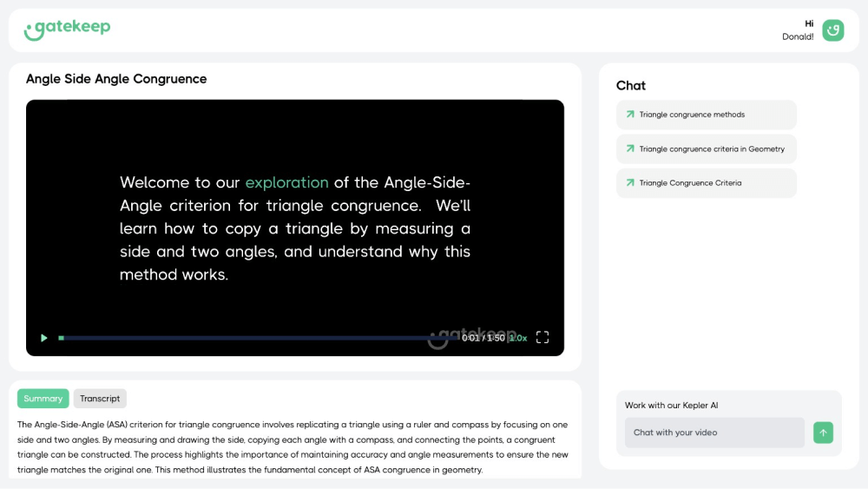The height and width of the screenshot is (489, 868).
Task: Play the Angle Side Angle video
Action: pos(44,338)
